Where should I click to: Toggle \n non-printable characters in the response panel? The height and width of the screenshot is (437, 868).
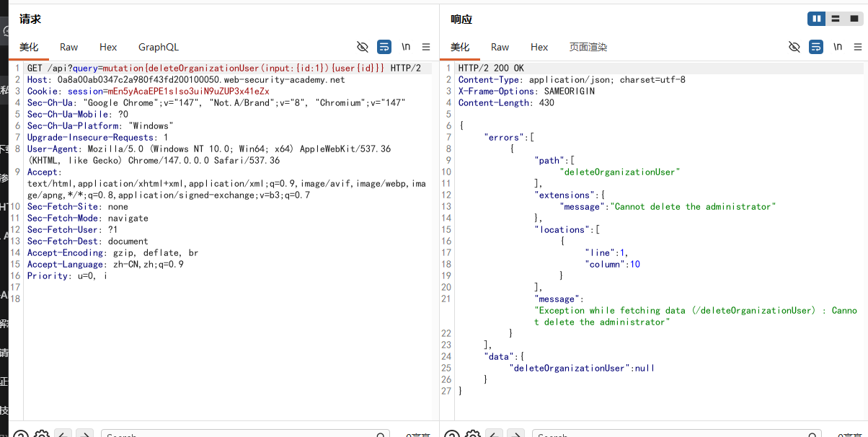click(x=838, y=47)
